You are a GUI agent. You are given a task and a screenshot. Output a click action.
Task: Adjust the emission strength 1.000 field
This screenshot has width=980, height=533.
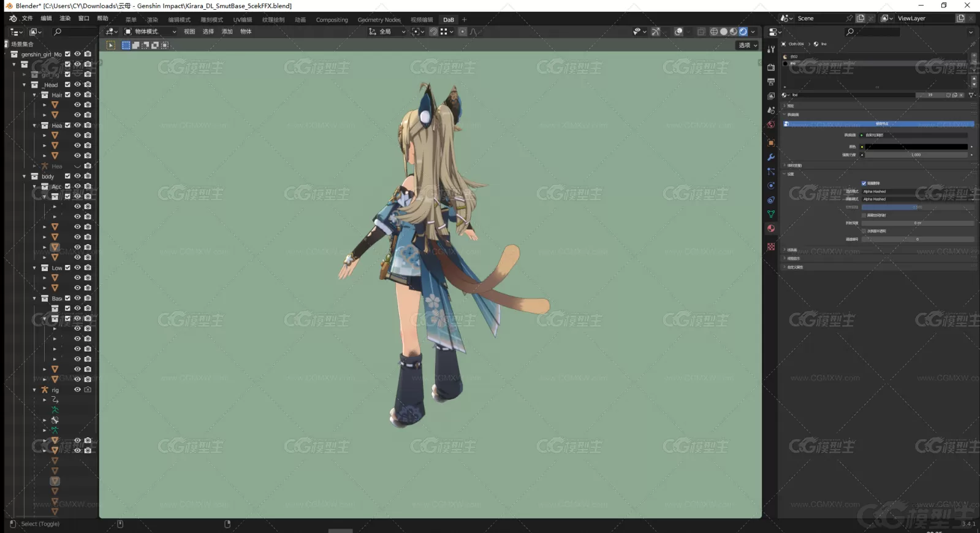[916, 155]
